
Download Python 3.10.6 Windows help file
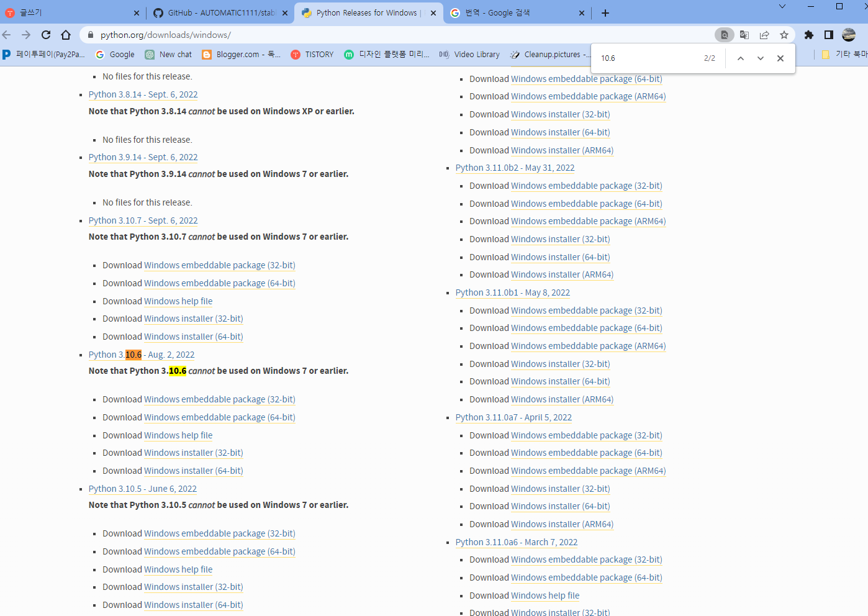point(178,435)
